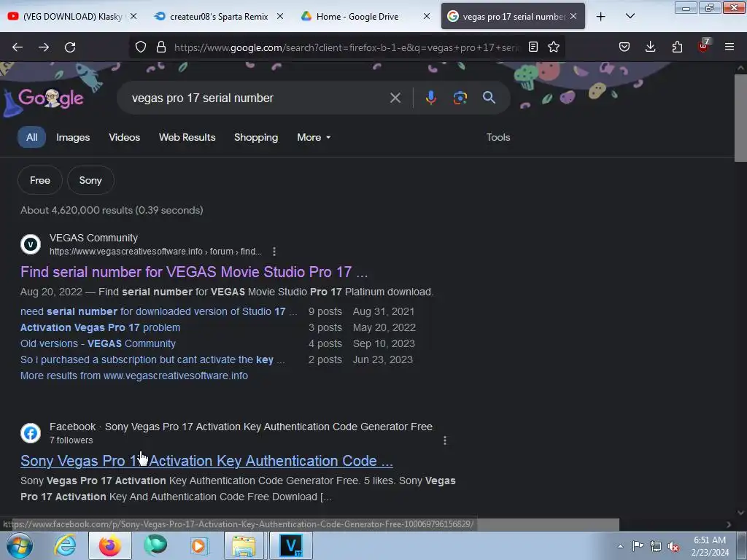The height and width of the screenshot is (560, 747).
Task: Click the Google search input field
Action: 258,98
